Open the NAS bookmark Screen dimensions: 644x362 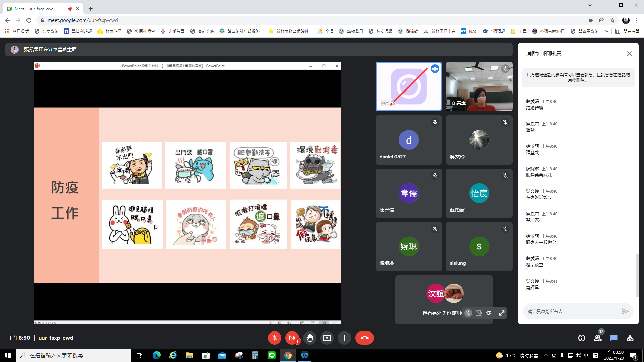point(469,31)
